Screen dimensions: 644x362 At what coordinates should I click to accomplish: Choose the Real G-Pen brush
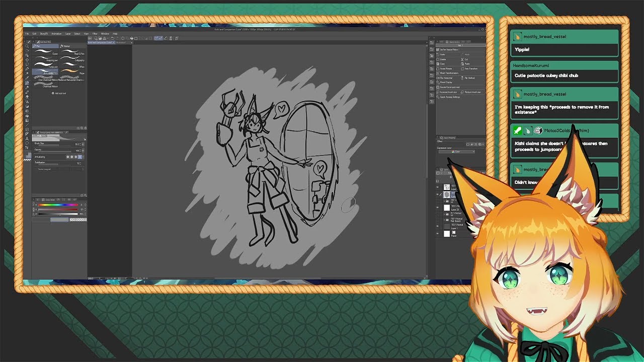[x=72, y=52]
